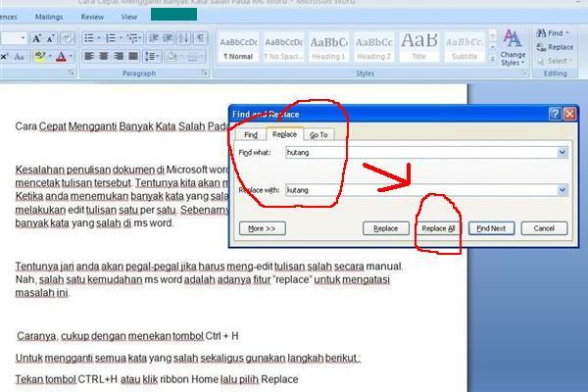Open the Font Color dropdown arrow

tap(71, 57)
